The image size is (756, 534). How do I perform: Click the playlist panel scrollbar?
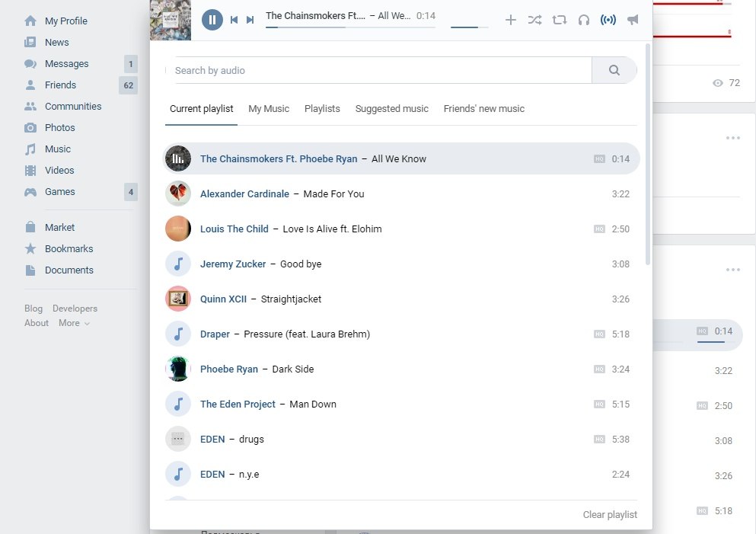point(648,155)
